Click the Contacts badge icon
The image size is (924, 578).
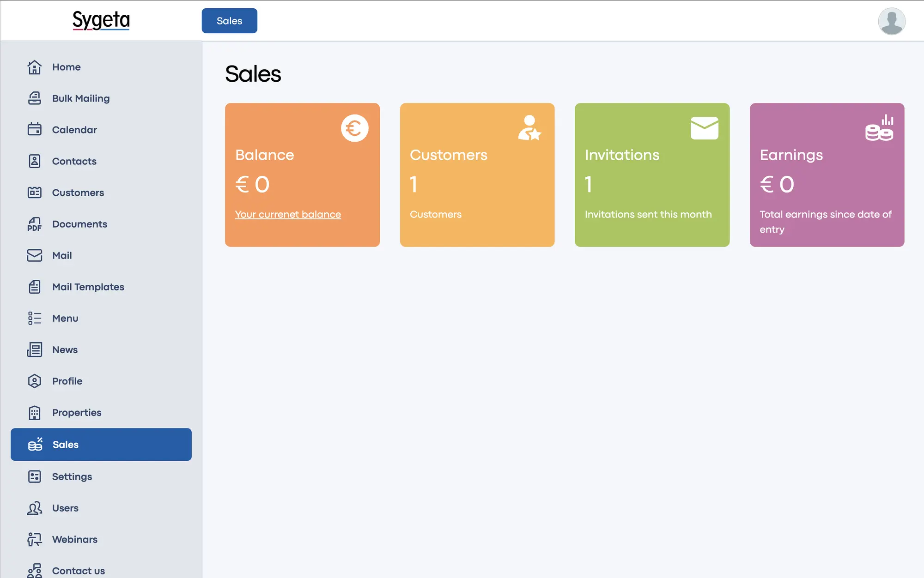pos(35,161)
